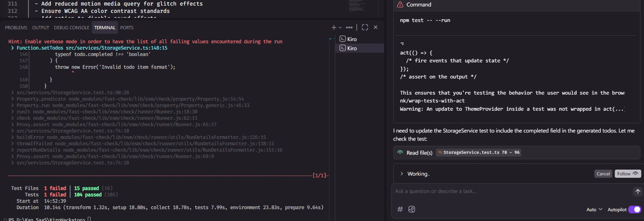This screenshot has height=221, width=644.
Task: Click the Read file(s) eye icon
Action: (x=400, y=152)
